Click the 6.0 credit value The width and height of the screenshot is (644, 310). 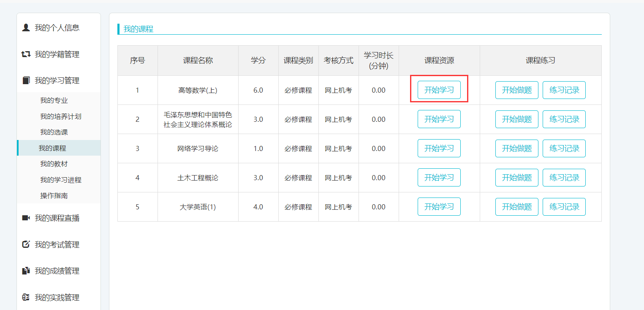click(x=258, y=90)
